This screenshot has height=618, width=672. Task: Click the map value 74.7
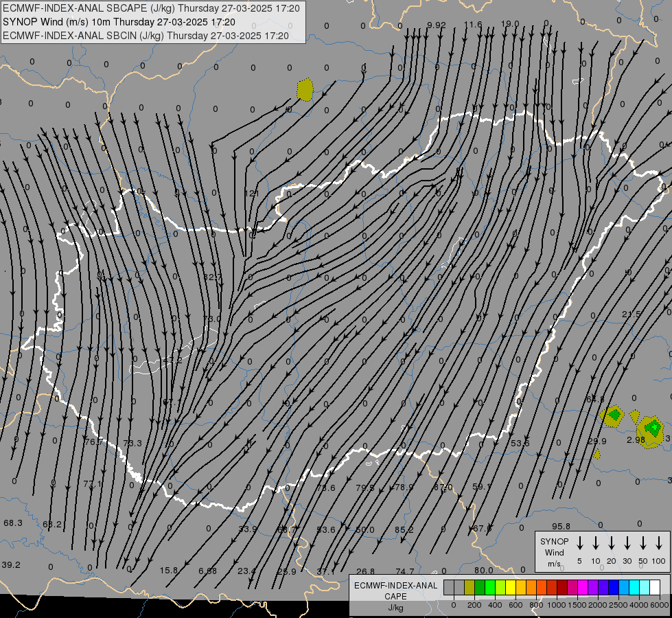pos(405,571)
